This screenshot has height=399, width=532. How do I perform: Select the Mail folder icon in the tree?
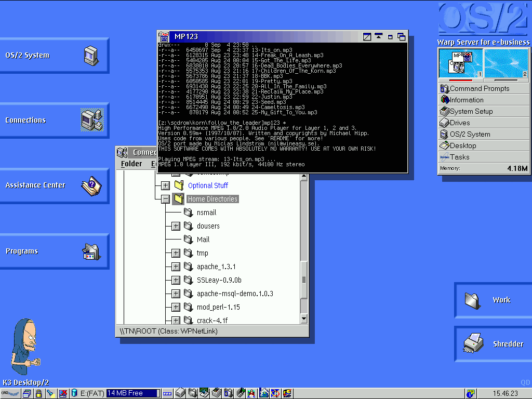(188, 240)
